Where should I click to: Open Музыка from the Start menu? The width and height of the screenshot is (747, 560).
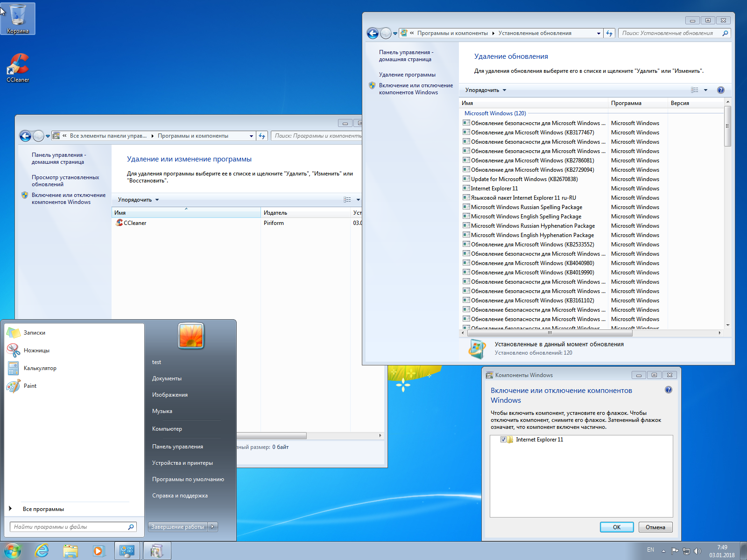(x=162, y=411)
